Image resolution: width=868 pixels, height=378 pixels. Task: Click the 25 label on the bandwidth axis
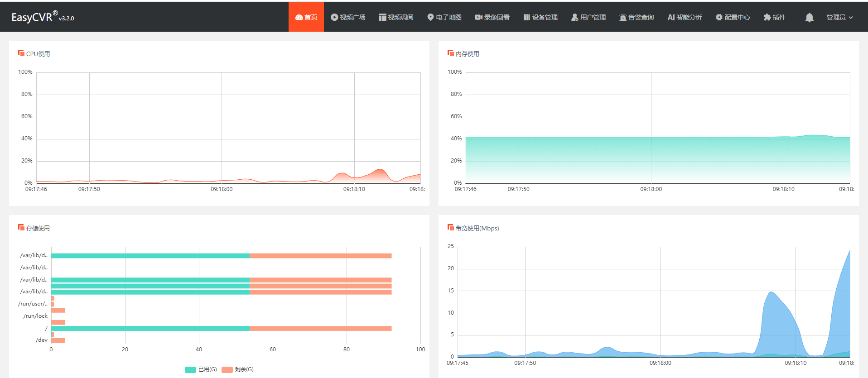451,246
